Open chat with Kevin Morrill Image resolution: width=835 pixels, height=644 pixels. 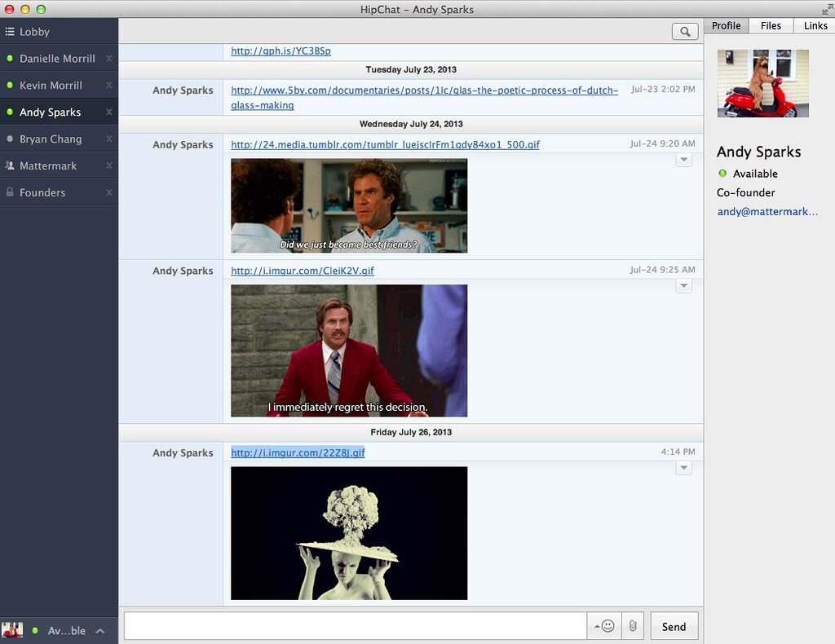(x=59, y=85)
